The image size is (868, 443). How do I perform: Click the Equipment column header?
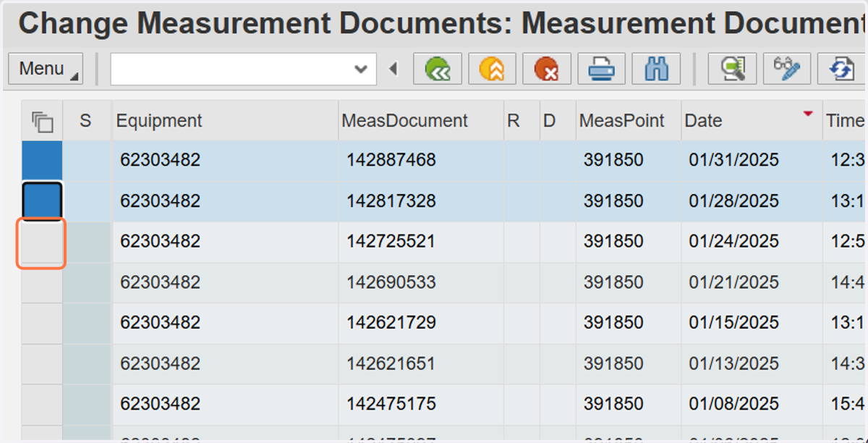[224, 121]
